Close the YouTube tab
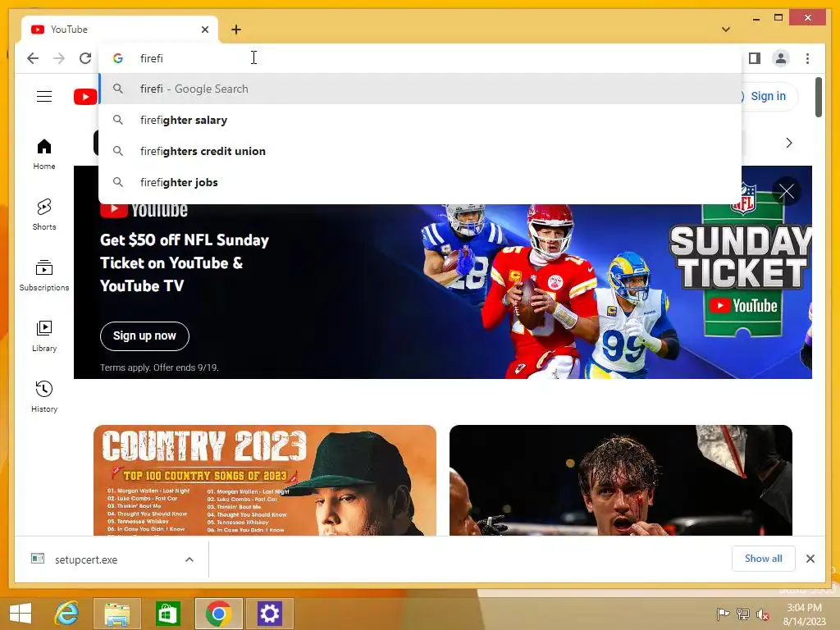The width and height of the screenshot is (840, 630). point(204,30)
